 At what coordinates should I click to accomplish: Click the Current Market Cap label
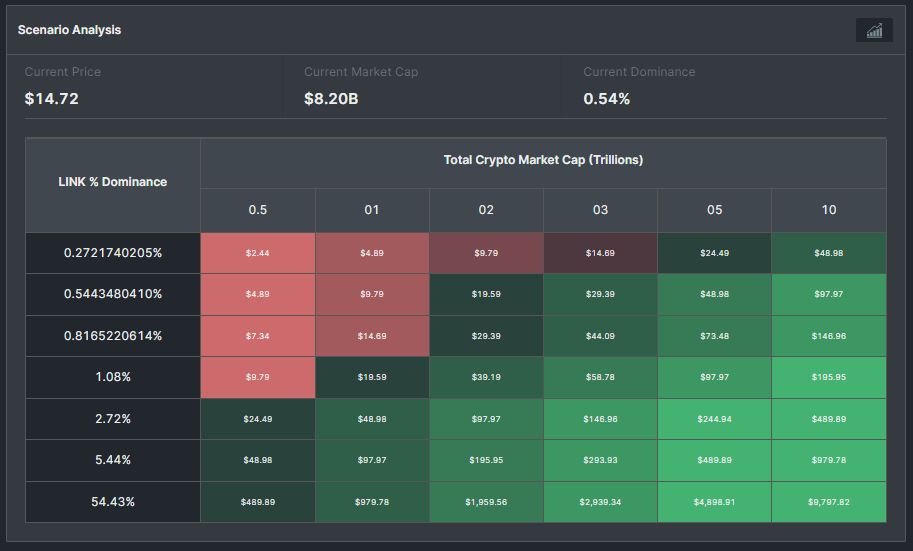point(361,72)
